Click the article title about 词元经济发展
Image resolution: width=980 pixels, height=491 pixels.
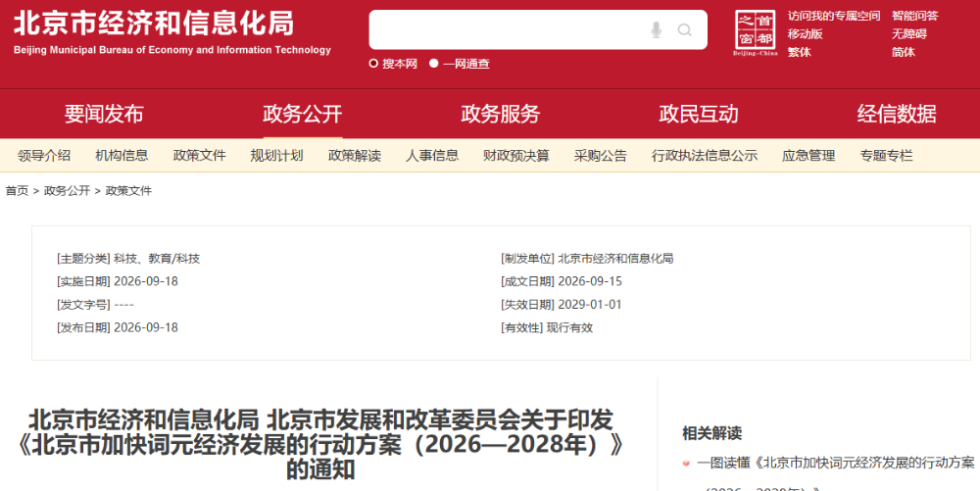click(320, 444)
